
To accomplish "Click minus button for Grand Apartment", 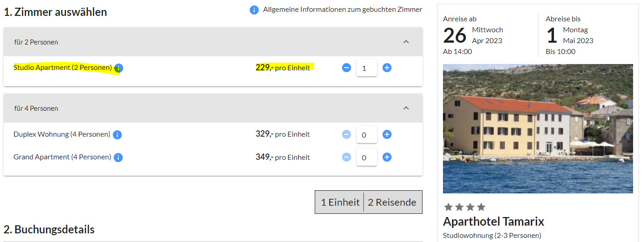I will click(x=347, y=157).
